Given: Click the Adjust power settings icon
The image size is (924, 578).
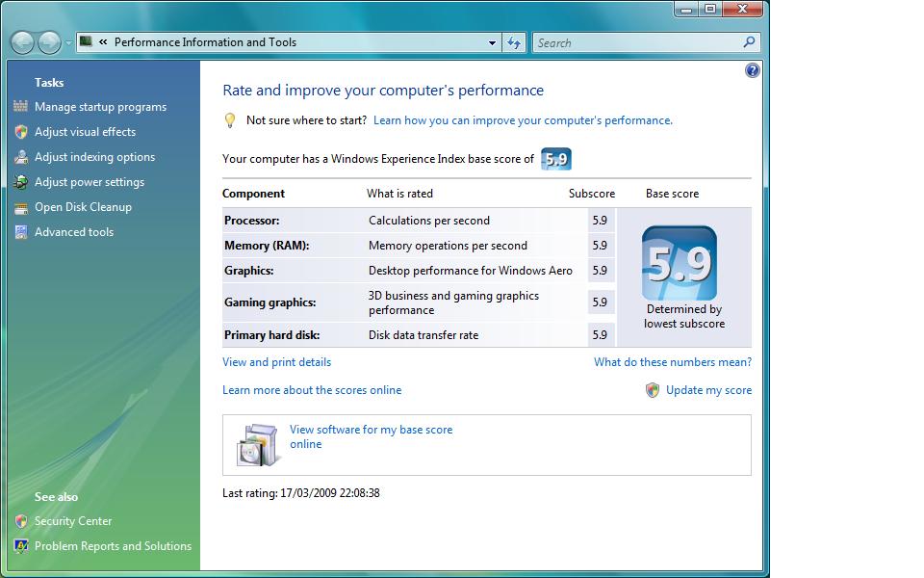Looking at the screenshot, I should [20, 182].
